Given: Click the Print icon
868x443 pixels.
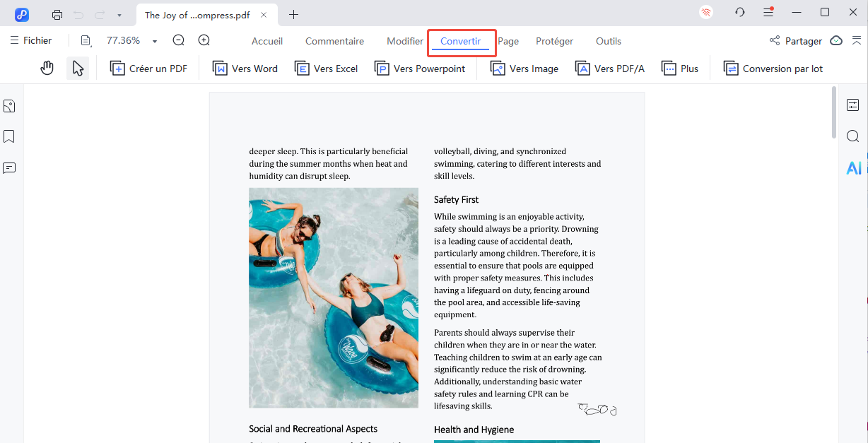Looking at the screenshot, I should click(57, 14).
